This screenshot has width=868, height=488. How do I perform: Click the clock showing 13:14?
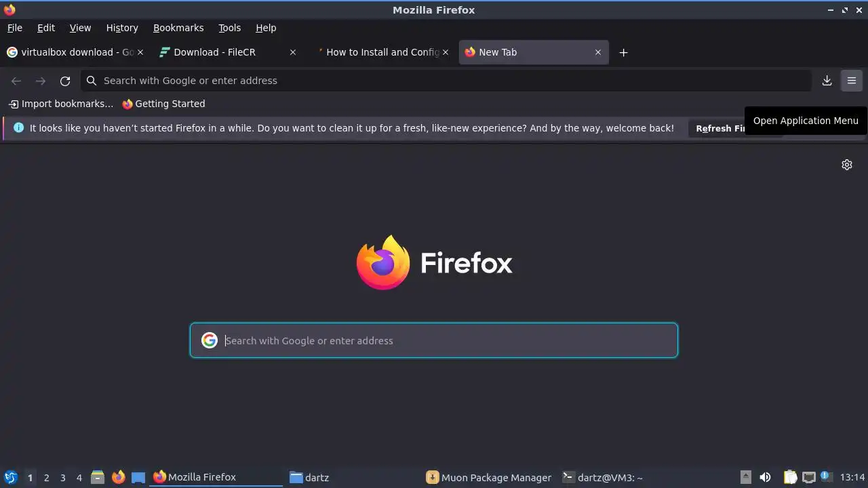(852, 477)
